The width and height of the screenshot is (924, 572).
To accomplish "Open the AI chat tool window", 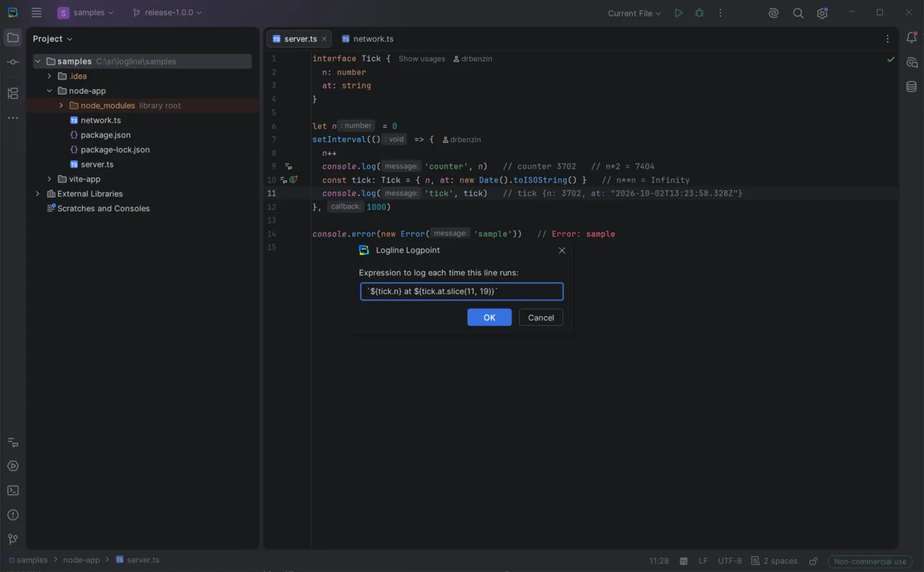I will pos(912,63).
